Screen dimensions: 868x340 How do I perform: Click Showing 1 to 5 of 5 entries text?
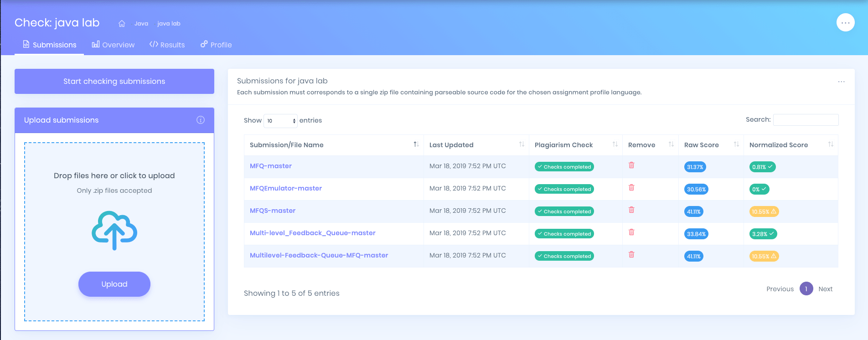[x=292, y=293]
